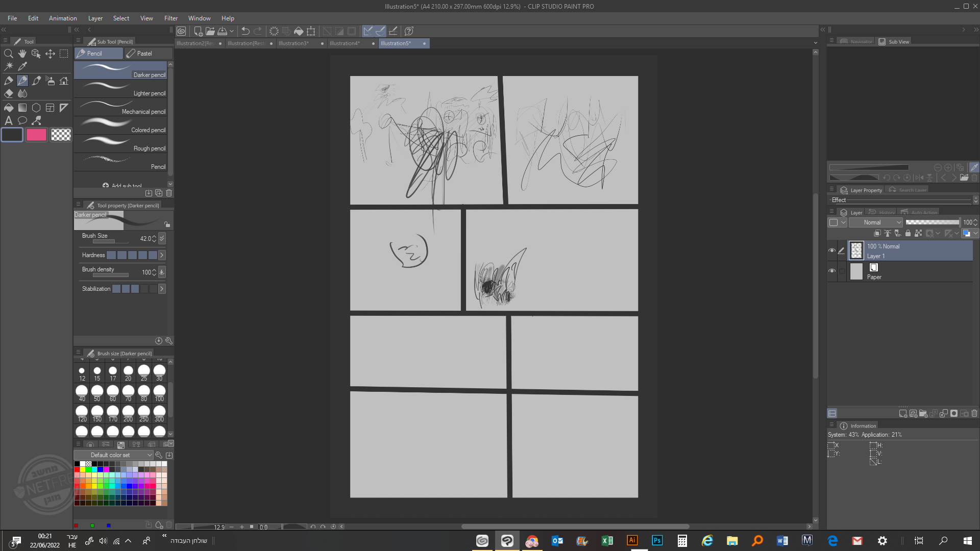
Task: Select the Airbrush tool
Action: click(50, 81)
